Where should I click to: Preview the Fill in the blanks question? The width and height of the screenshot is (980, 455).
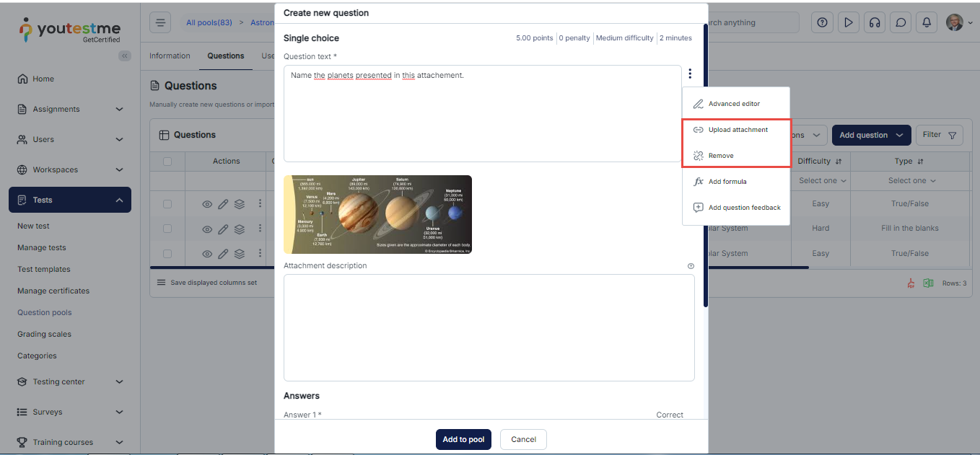click(x=207, y=229)
